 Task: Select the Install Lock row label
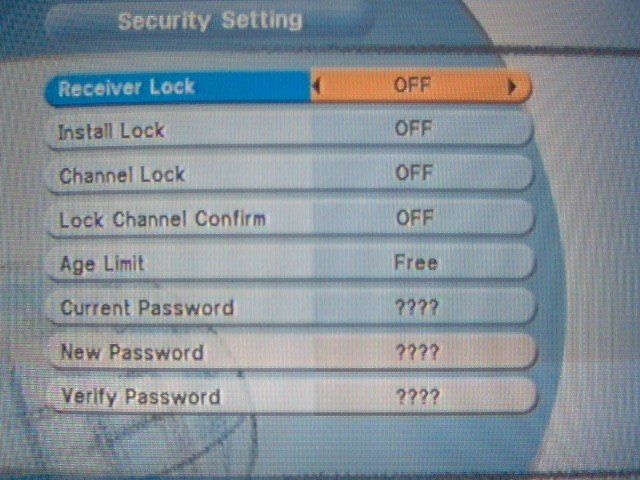[x=111, y=131]
